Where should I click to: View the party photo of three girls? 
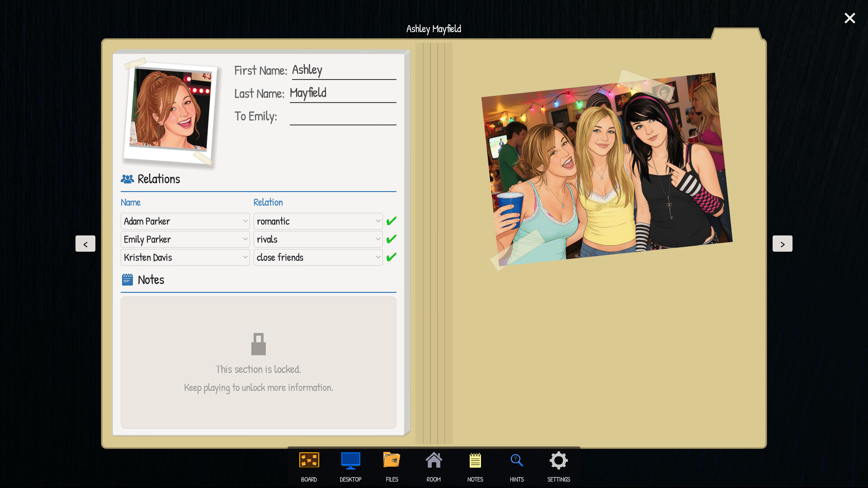tap(607, 169)
